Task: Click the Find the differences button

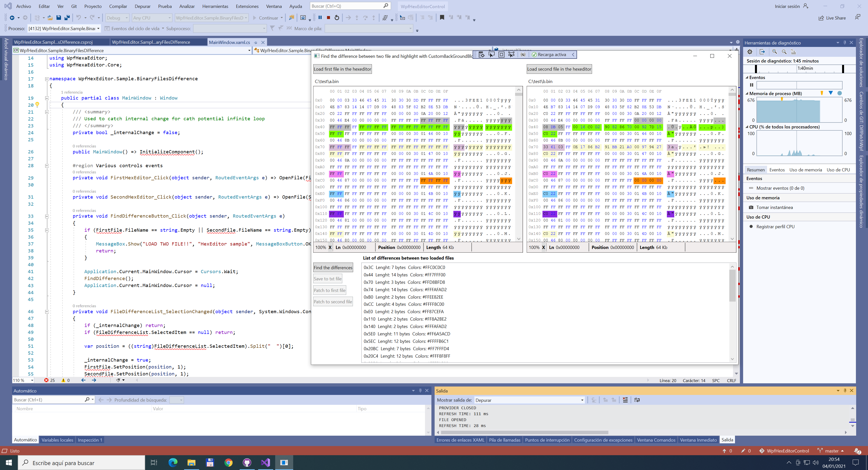Action: click(x=333, y=267)
